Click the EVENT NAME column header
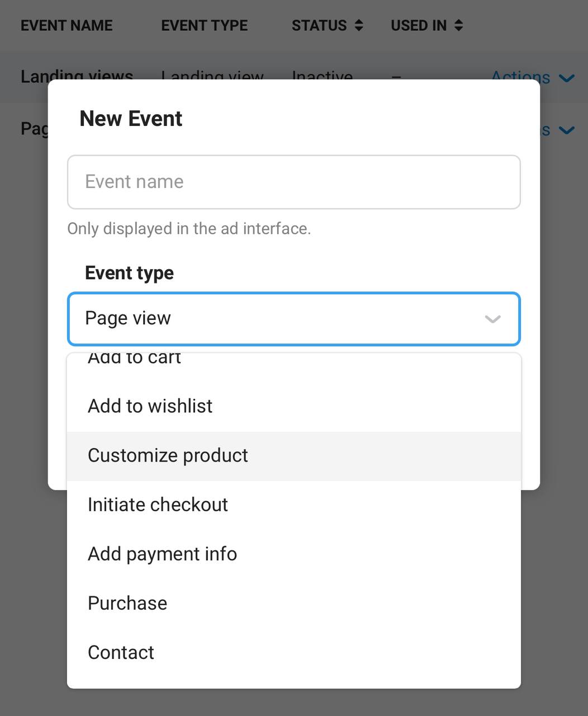 67,26
